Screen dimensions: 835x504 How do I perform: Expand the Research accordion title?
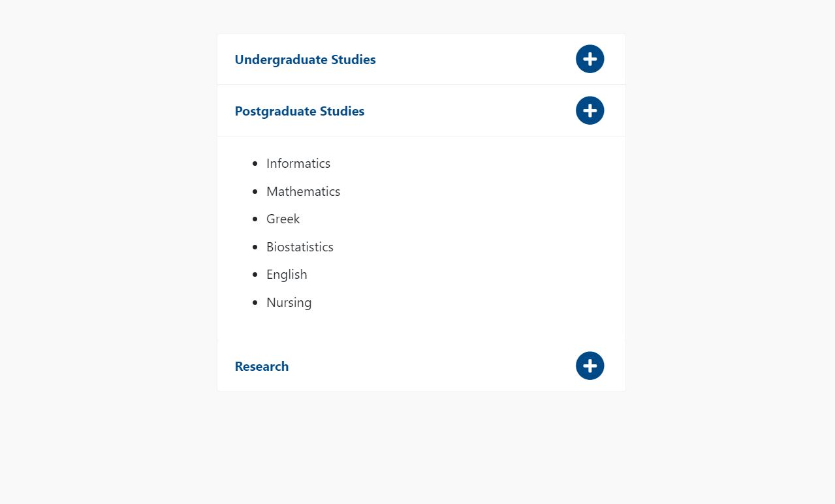[x=261, y=366]
